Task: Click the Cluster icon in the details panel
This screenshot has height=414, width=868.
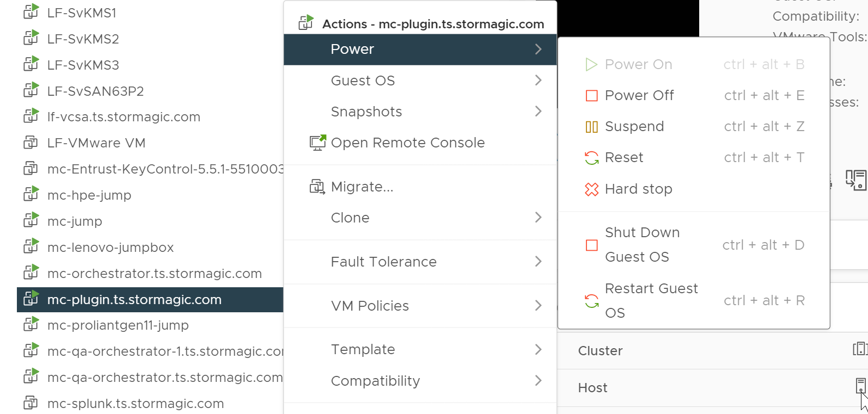Action: click(860, 349)
